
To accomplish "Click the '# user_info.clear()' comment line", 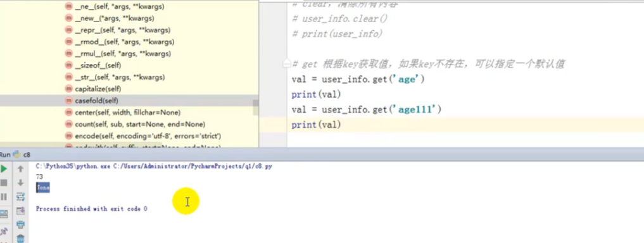I will point(339,19).
